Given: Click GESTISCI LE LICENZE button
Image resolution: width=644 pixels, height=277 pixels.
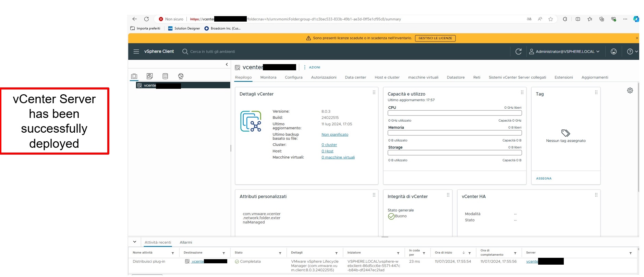Looking at the screenshot, I should click(x=435, y=38).
